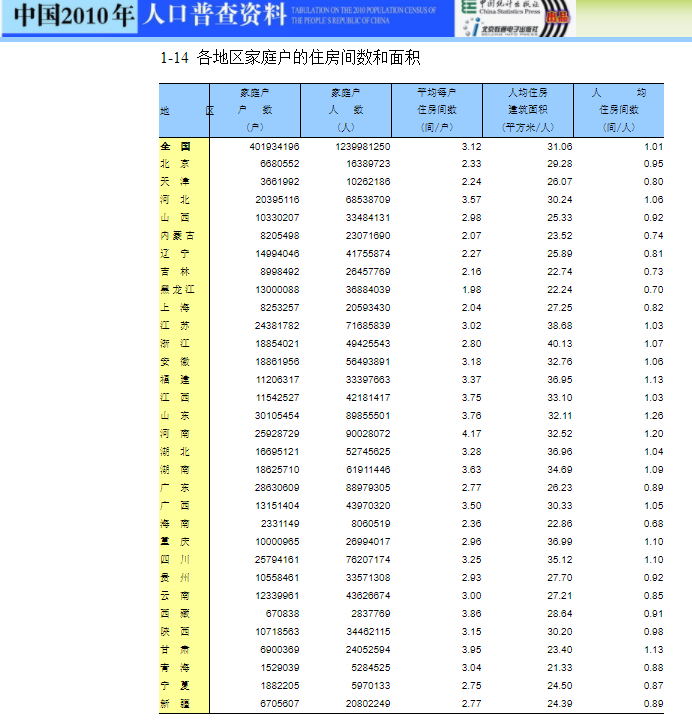Screen dimensions: 692x720
Task: Click the 吉林 row label
Action: point(175,272)
